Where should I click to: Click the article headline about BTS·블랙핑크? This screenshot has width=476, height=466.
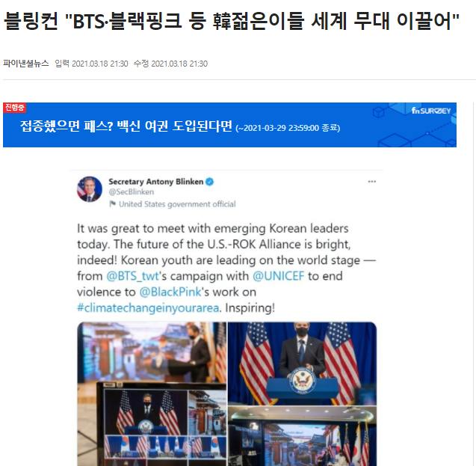232,21
